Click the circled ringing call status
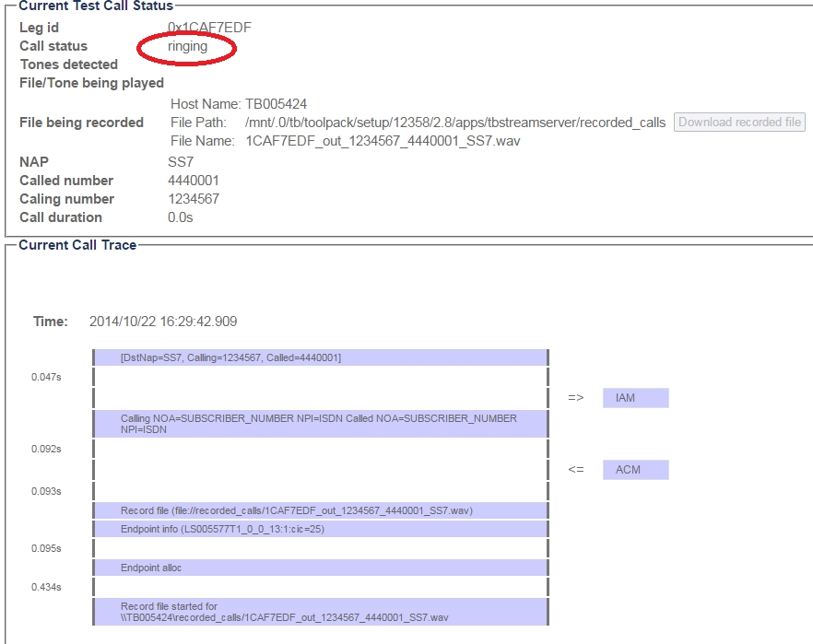Screen dimensions: 813x644 tap(187, 46)
